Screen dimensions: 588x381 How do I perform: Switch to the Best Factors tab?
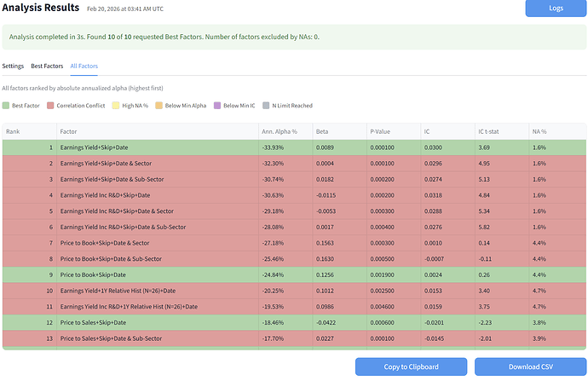pos(47,66)
